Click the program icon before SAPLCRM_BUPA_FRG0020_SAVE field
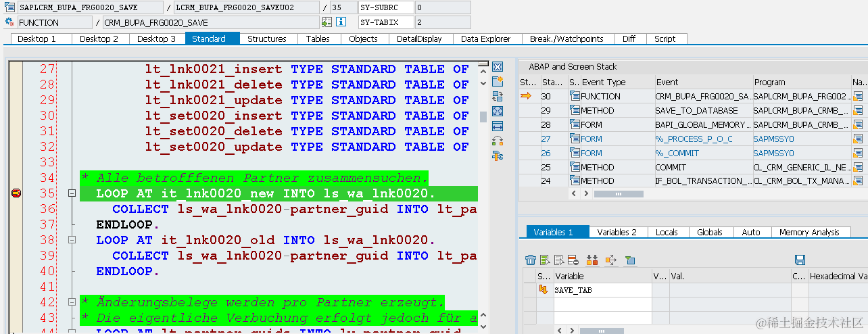Screen dimensions: 868x334 pos(9,7)
